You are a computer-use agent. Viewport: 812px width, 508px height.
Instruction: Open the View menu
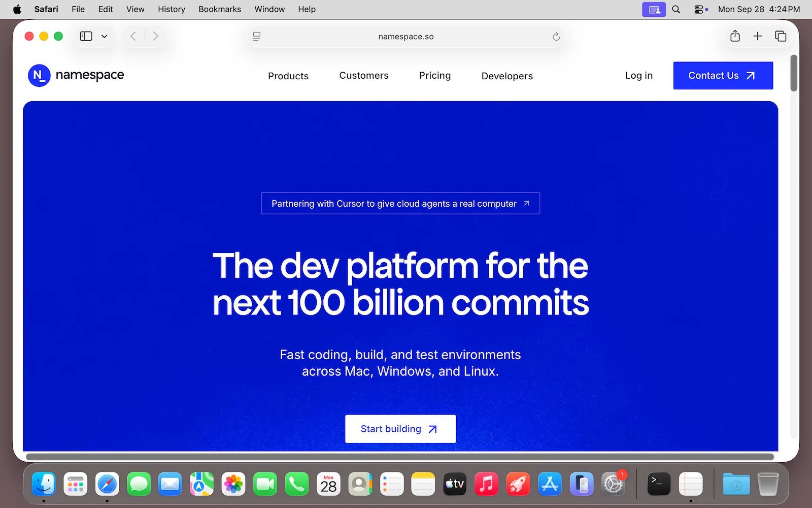tap(136, 9)
